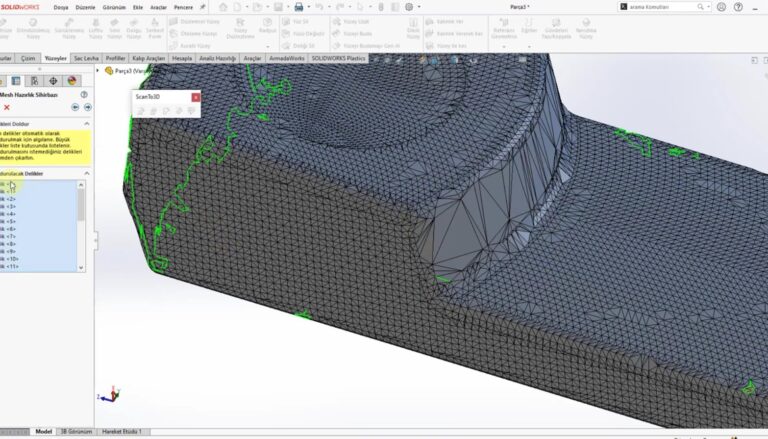Switch to the Hareket Etüdü 1 tab
The height and width of the screenshot is (439, 768).
click(123, 432)
